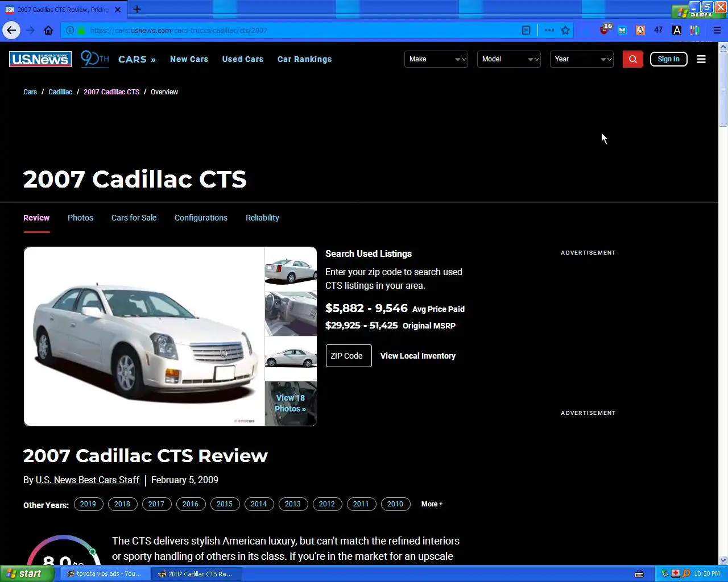The width and height of the screenshot is (728, 582).
Task: Click Cars breadcrumb link
Action: click(x=30, y=92)
